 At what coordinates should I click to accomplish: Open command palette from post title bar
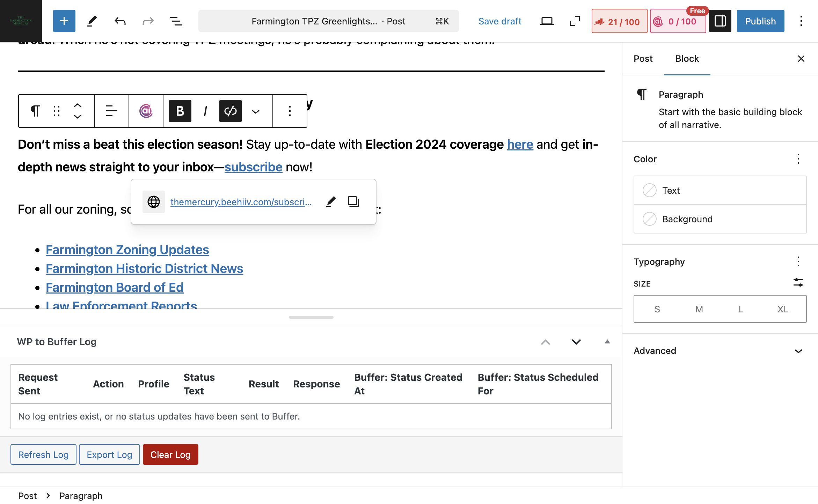[328, 21]
